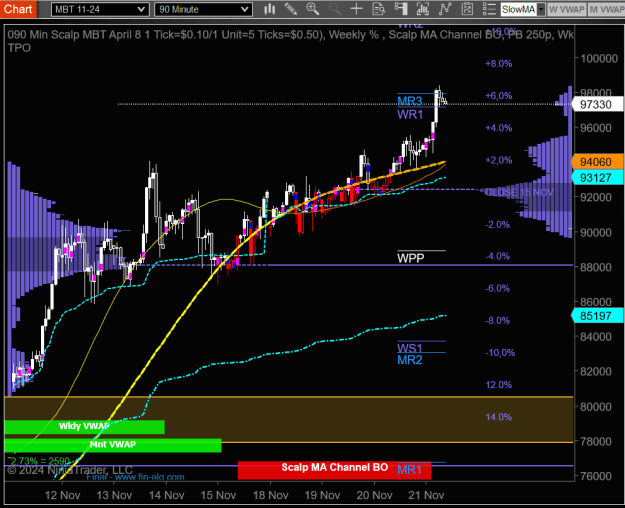
Task: Click the 12 Nov date on time axis
Action: click(x=63, y=495)
